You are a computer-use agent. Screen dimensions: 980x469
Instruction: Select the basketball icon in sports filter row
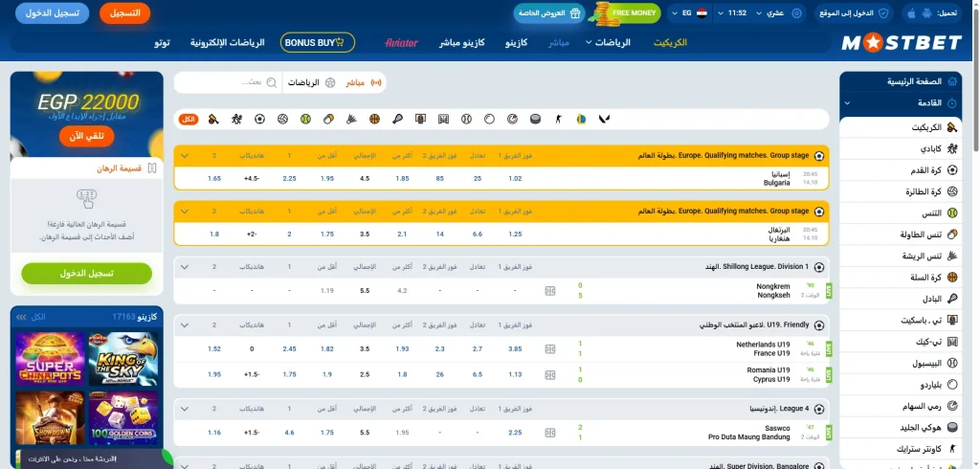pyautogui.click(x=374, y=119)
